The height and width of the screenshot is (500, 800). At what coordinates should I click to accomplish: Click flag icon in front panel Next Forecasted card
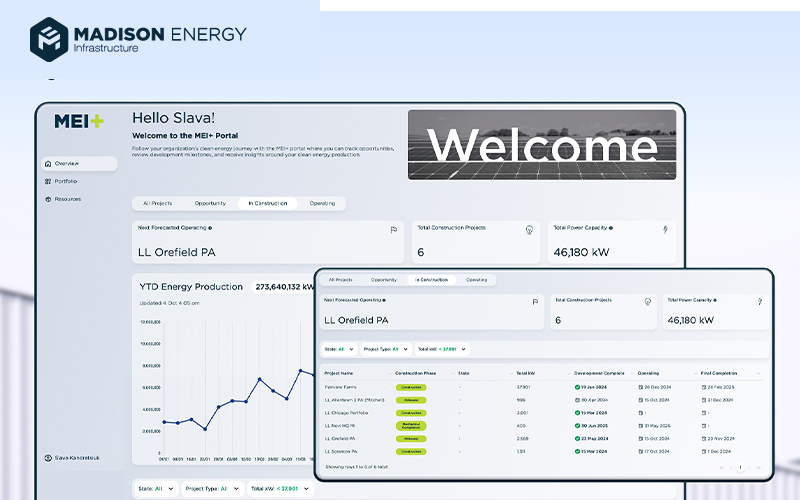tap(535, 302)
